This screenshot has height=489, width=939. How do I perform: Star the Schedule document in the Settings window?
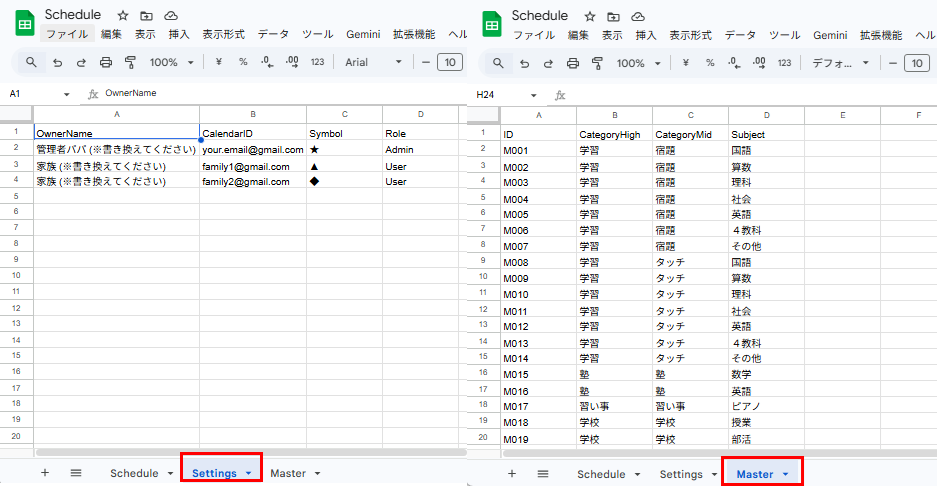point(122,16)
